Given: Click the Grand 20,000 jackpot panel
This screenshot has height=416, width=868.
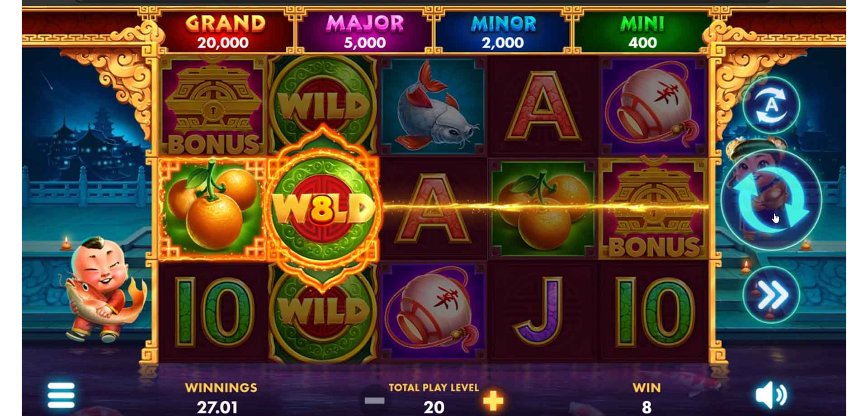Looking at the screenshot, I should coord(224,32).
